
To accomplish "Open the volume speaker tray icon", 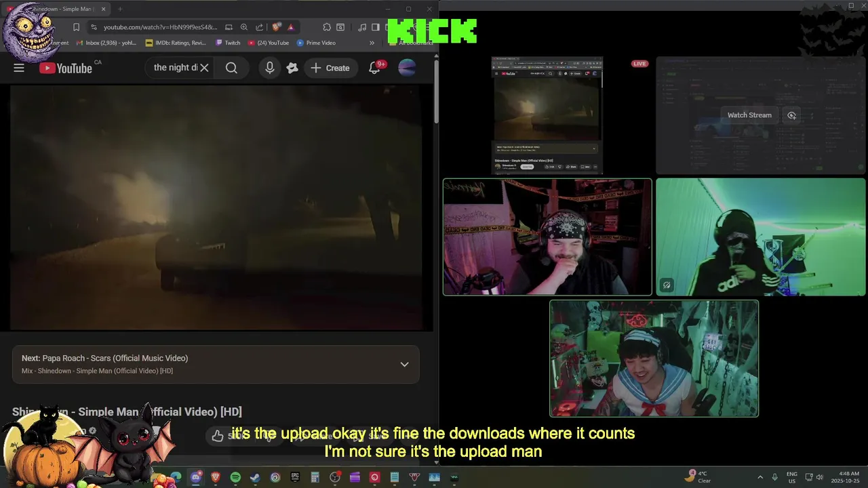I will (820, 477).
